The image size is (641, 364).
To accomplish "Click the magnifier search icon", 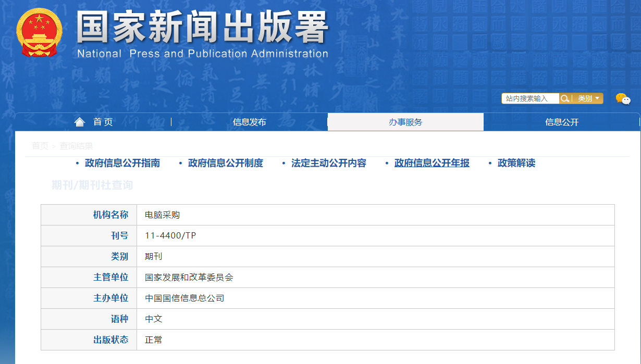I will pos(565,98).
